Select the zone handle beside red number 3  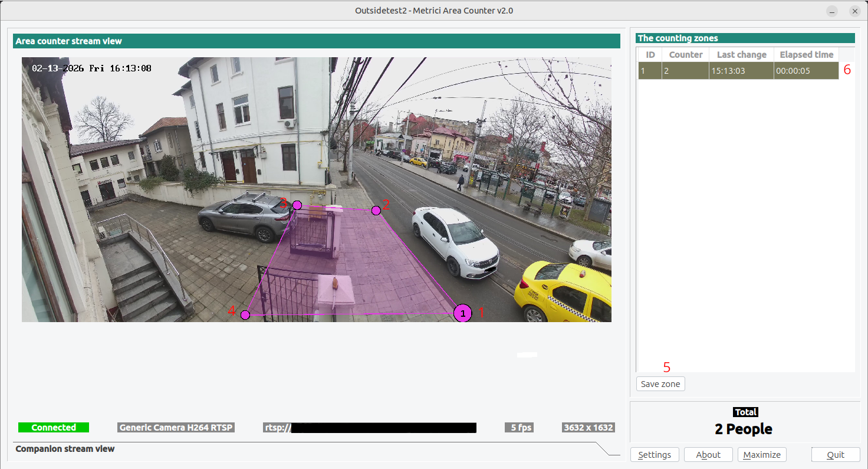[x=297, y=205]
